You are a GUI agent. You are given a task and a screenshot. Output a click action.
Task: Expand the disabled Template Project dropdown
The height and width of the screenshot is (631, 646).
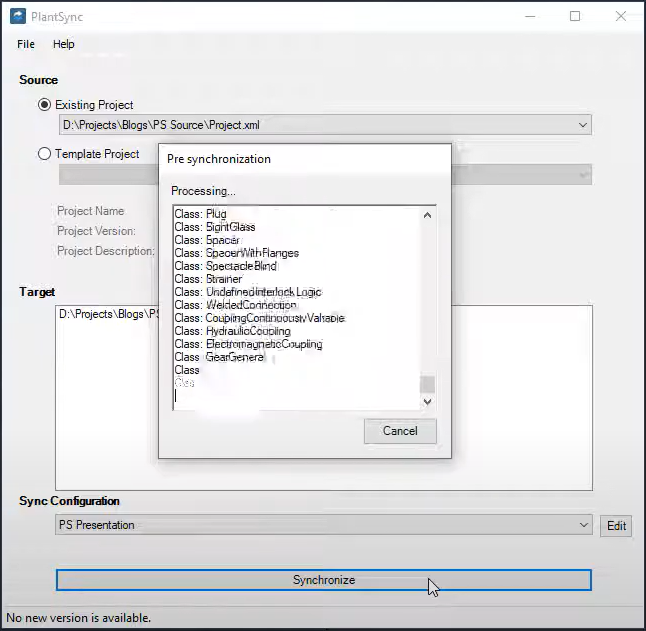tap(583, 175)
